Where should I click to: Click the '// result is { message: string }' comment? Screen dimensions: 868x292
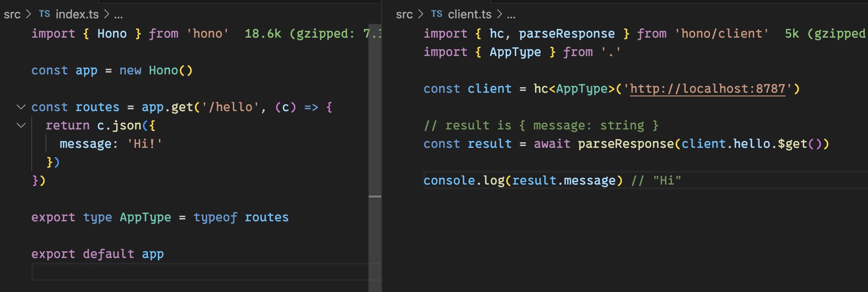click(541, 125)
